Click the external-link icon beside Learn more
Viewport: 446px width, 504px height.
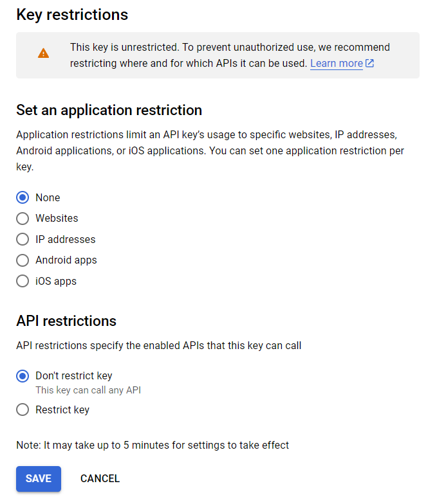point(369,63)
